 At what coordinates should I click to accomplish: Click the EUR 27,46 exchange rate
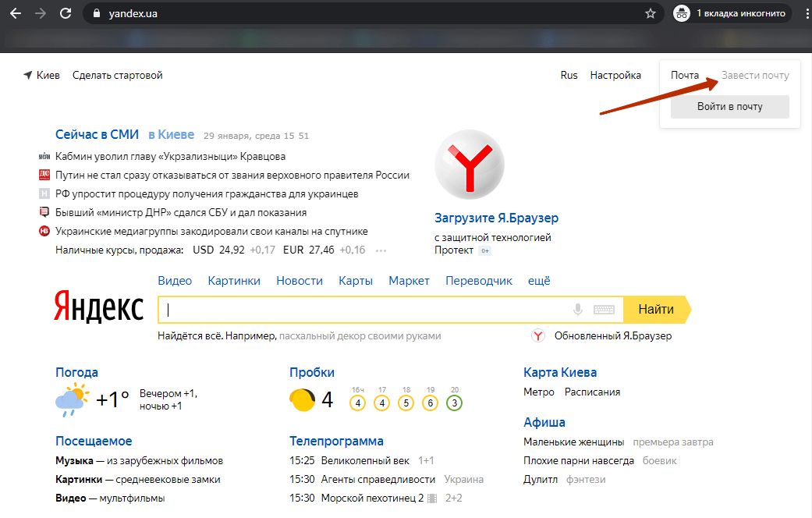[x=309, y=250]
